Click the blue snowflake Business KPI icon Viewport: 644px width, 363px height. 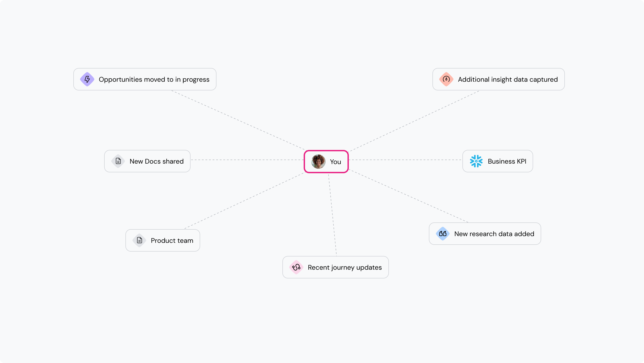pos(476,161)
